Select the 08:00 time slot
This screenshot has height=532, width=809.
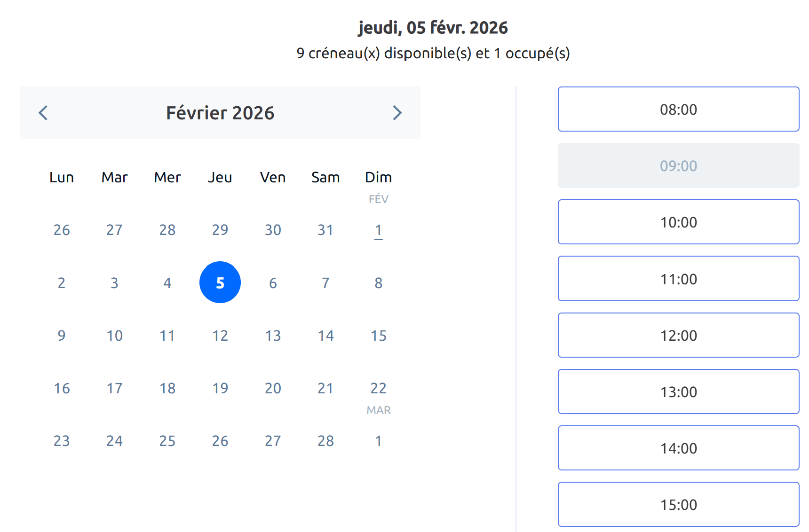click(x=678, y=109)
